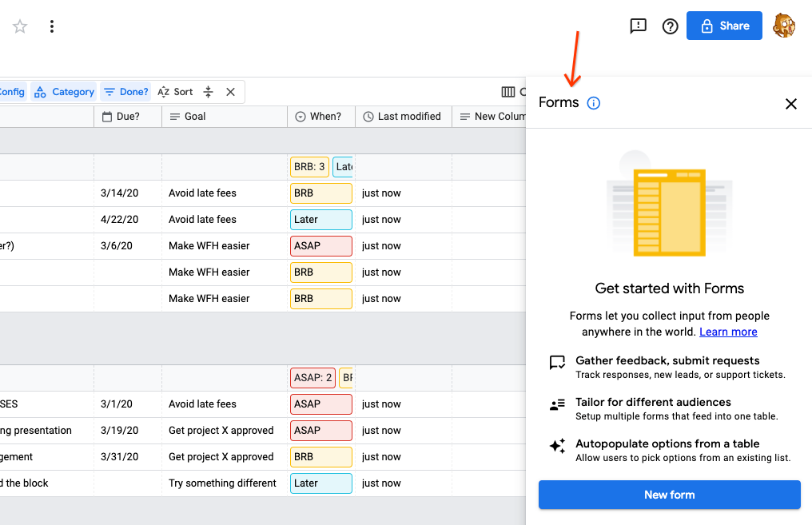Viewport: 812px width, 525px height.
Task: Open the ASAP dropdown for the 3/6/20 row
Action: click(320, 246)
